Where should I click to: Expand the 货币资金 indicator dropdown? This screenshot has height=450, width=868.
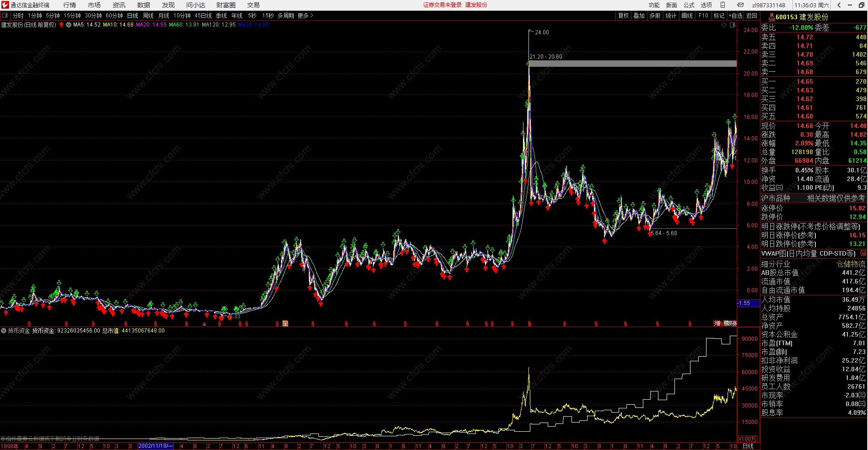click(x=4, y=331)
